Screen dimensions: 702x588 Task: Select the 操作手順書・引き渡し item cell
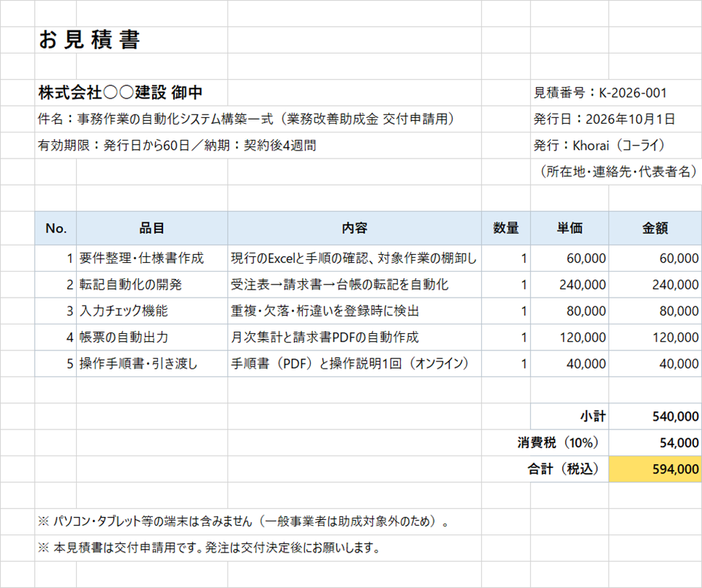151,364
